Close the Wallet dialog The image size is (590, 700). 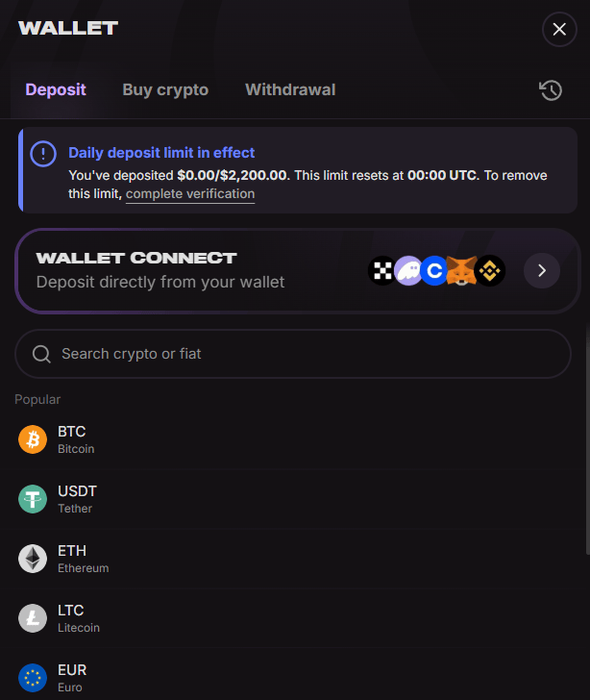[559, 30]
